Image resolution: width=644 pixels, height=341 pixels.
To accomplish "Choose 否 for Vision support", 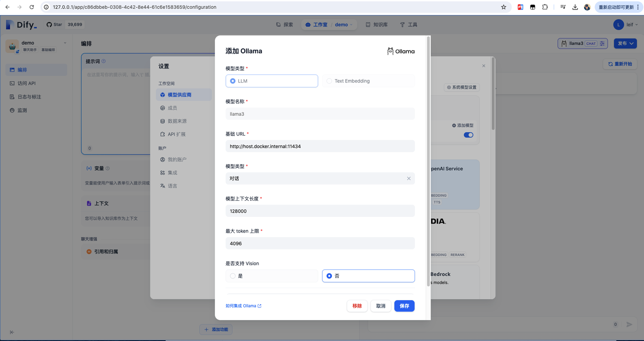I will pos(368,276).
